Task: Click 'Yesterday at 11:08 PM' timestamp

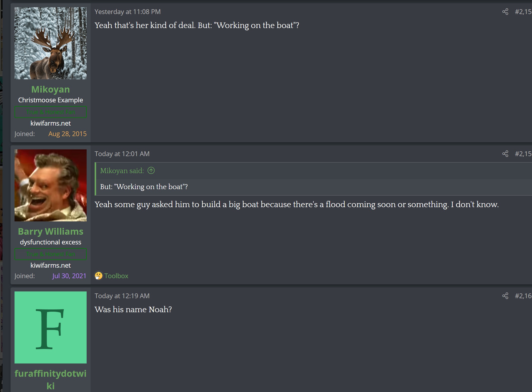Action: point(128,12)
